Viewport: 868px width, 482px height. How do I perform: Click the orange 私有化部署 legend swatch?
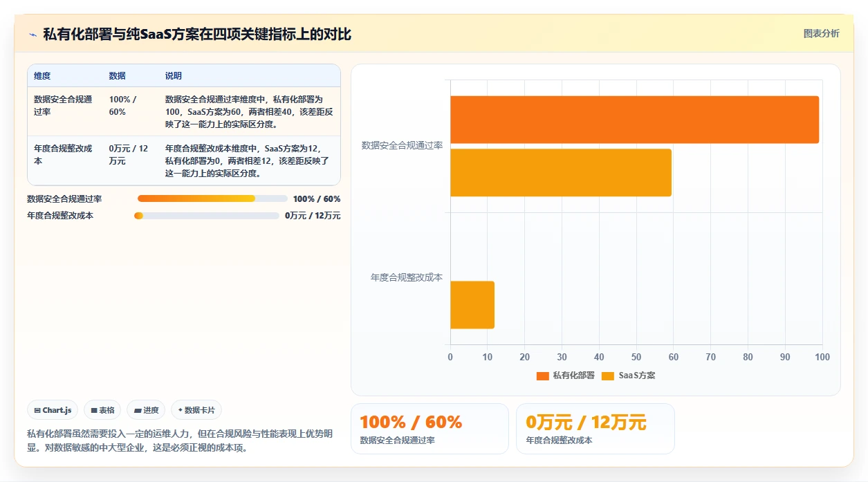pyautogui.click(x=542, y=376)
